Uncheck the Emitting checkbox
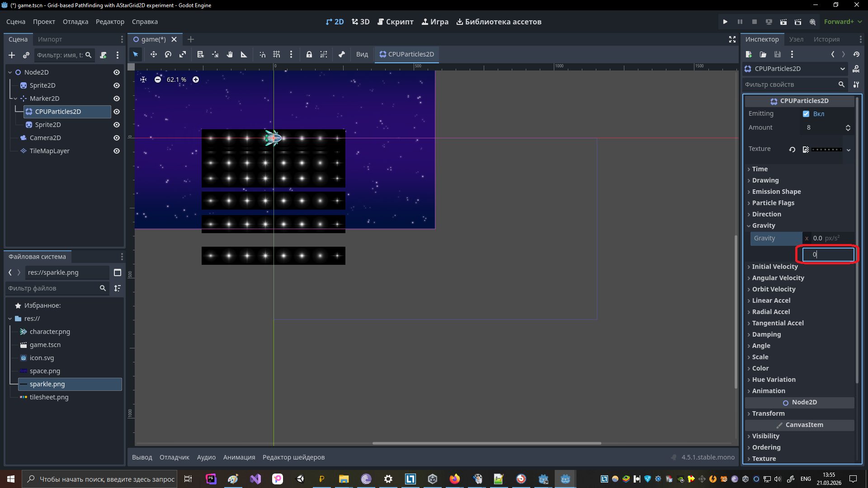This screenshot has width=868, height=488. (x=806, y=114)
